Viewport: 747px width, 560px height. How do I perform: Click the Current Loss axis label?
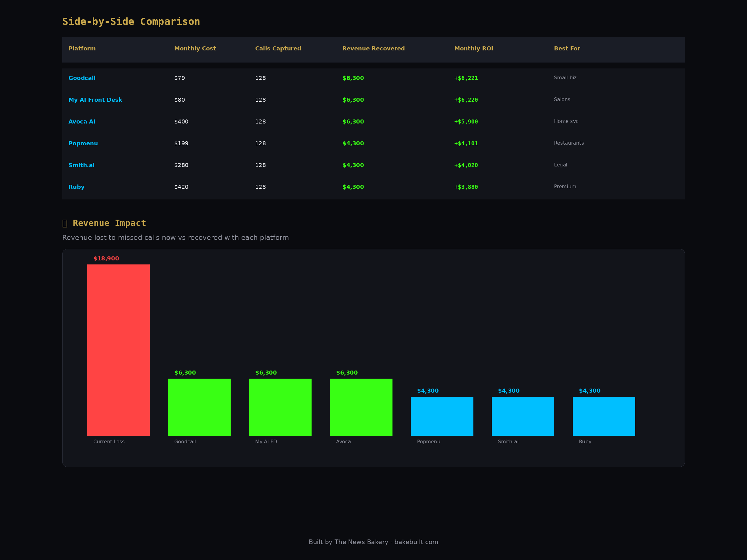(109, 441)
